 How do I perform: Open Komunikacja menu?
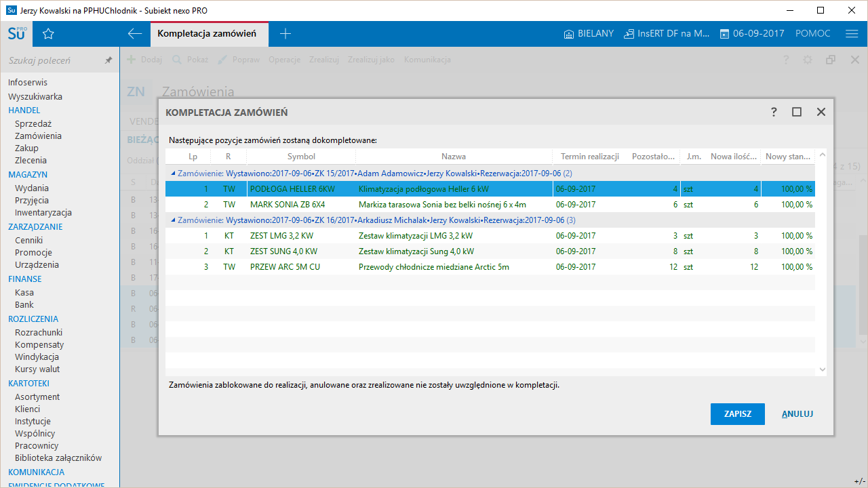(427, 60)
